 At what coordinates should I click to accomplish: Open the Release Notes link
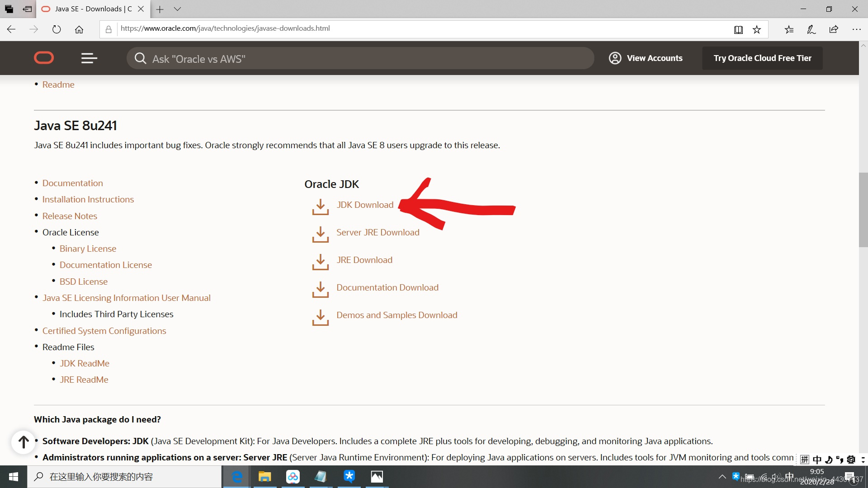70,216
